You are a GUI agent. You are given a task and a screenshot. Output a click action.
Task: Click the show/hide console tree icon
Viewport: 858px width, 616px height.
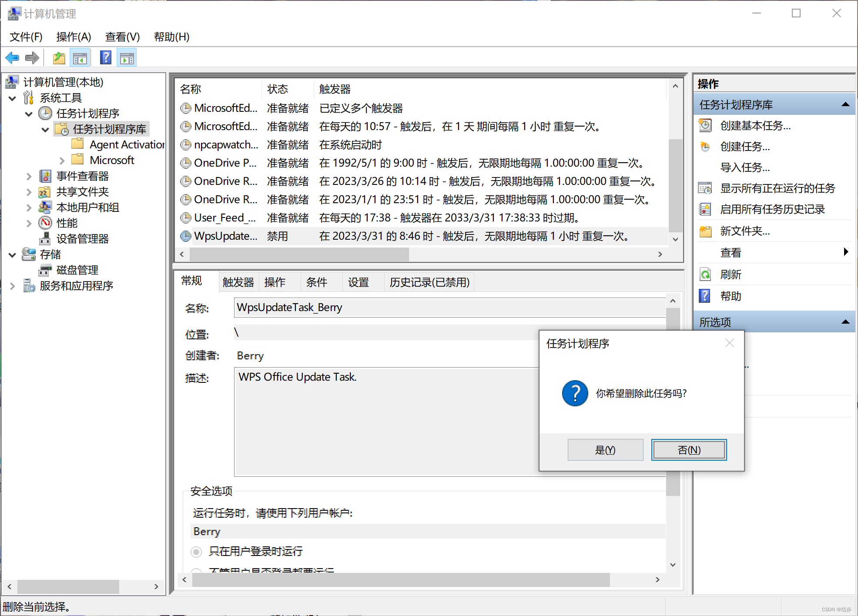click(80, 58)
